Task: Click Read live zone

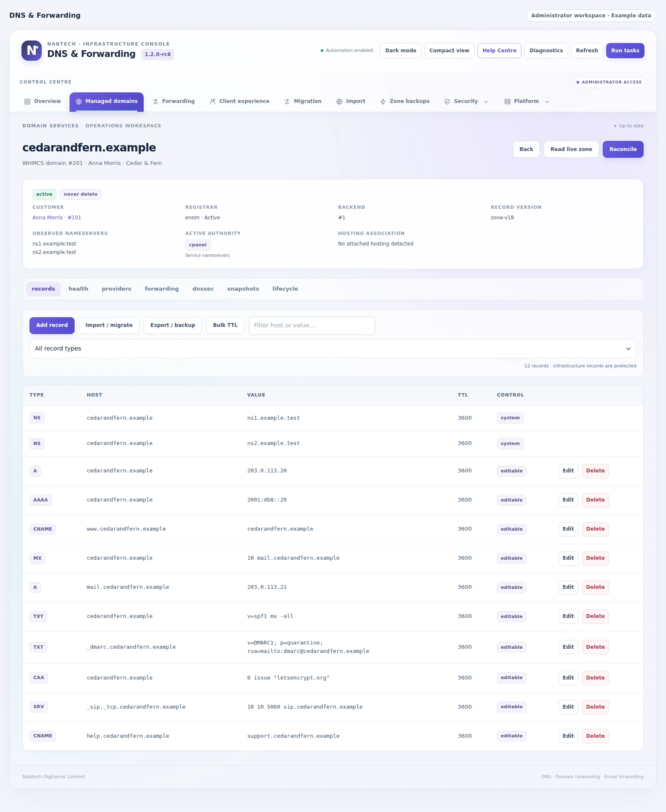Action: tap(571, 149)
